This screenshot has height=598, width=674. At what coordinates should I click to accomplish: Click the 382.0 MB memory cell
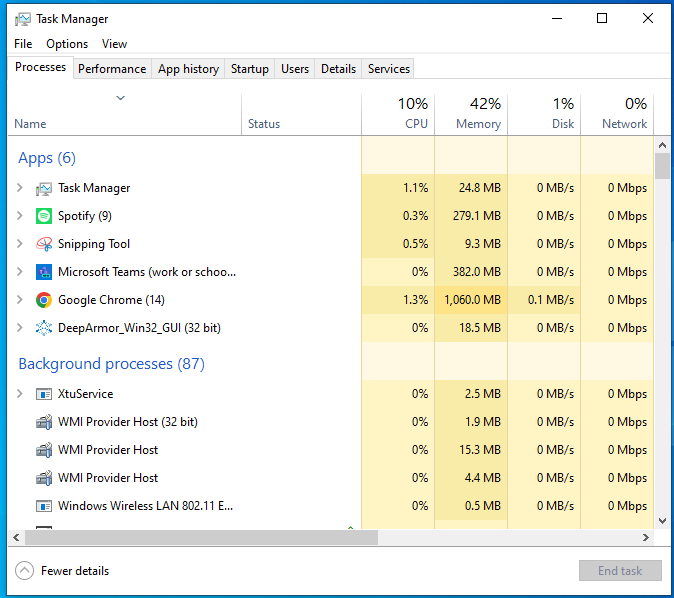click(x=471, y=272)
